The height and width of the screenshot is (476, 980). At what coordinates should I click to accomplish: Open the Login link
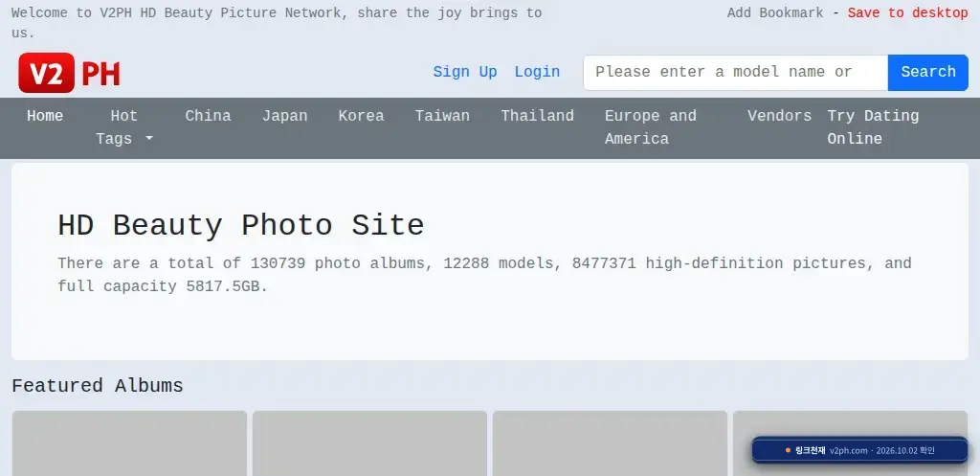(x=537, y=72)
